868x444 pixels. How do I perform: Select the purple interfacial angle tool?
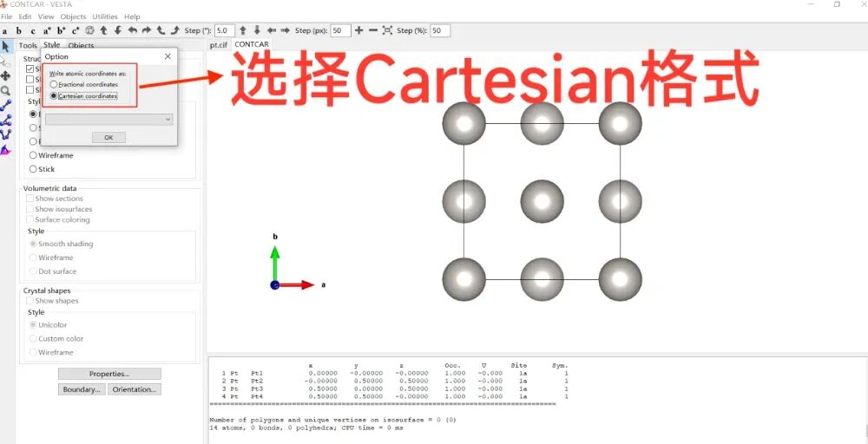(x=5, y=150)
